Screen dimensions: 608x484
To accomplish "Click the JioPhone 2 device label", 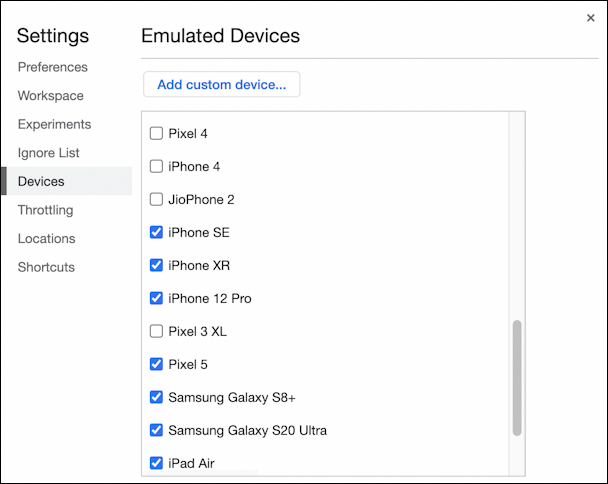I will tap(201, 199).
